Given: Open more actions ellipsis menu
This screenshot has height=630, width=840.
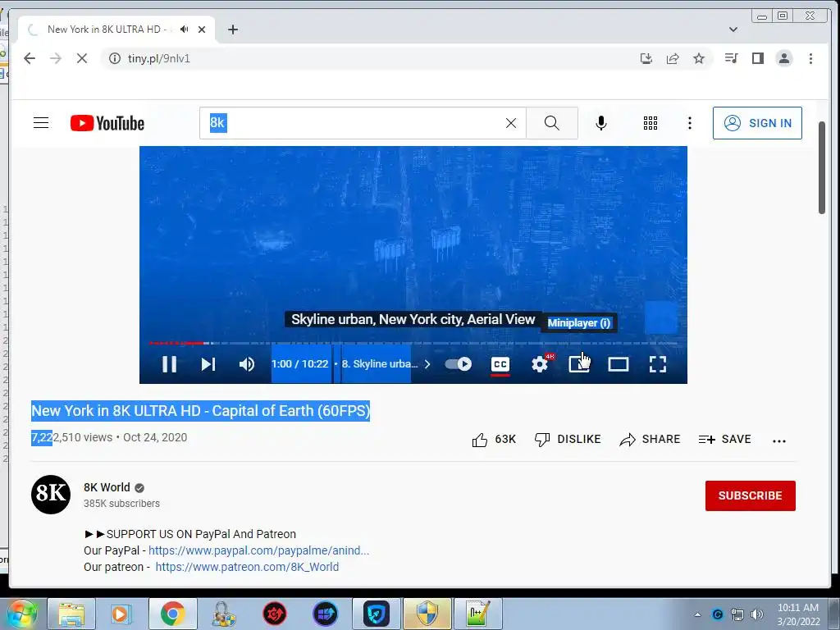Looking at the screenshot, I should 779,441.
